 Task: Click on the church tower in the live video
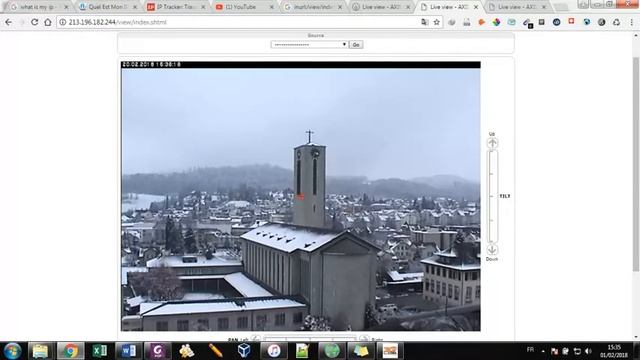click(x=309, y=186)
